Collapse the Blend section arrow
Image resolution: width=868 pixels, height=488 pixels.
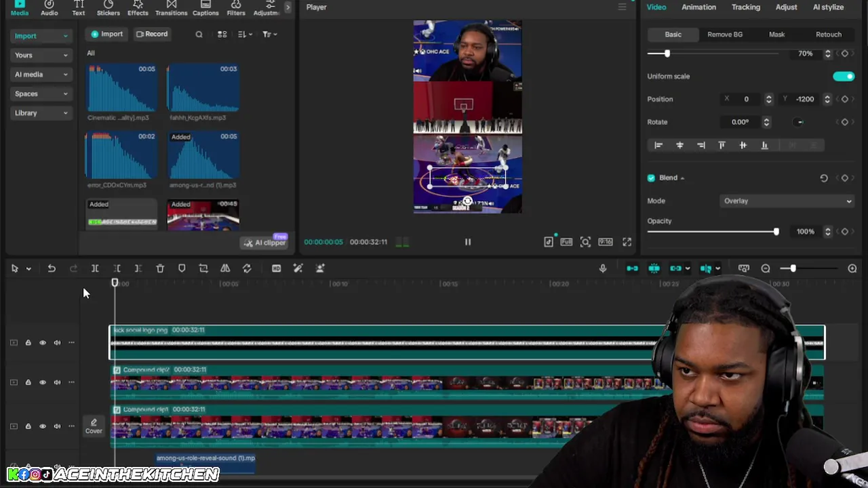tap(682, 178)
